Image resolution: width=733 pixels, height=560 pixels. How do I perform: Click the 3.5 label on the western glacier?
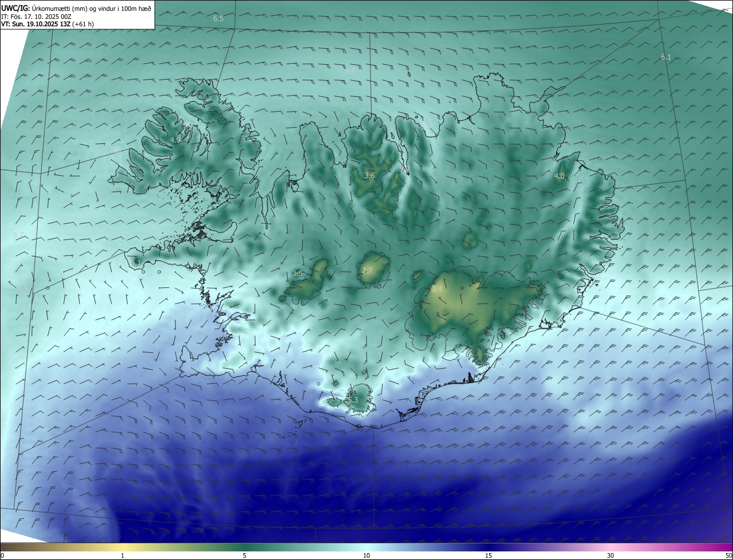coord(297,274)
